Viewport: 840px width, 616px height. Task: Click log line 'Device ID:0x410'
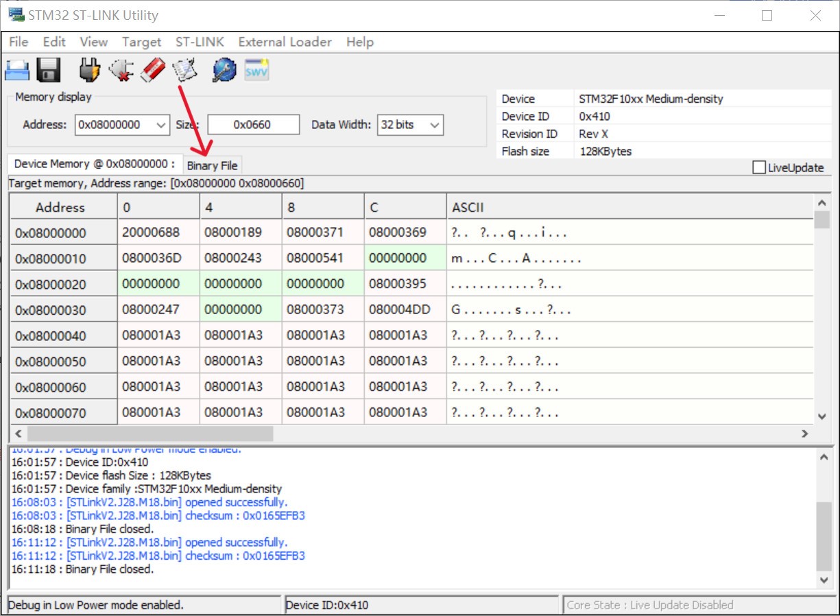pos(80,462)
